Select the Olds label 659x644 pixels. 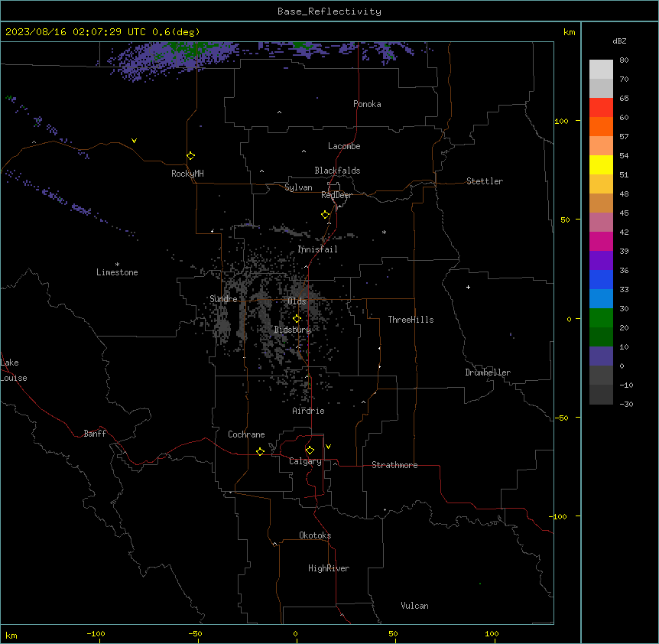tap(297, 301)
